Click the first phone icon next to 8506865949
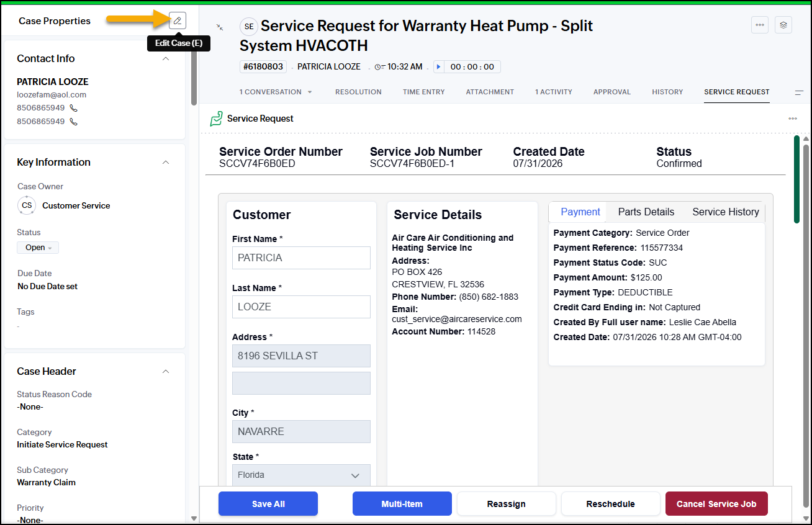This screenshot has height=525, width=812. [x=74, y=108]
